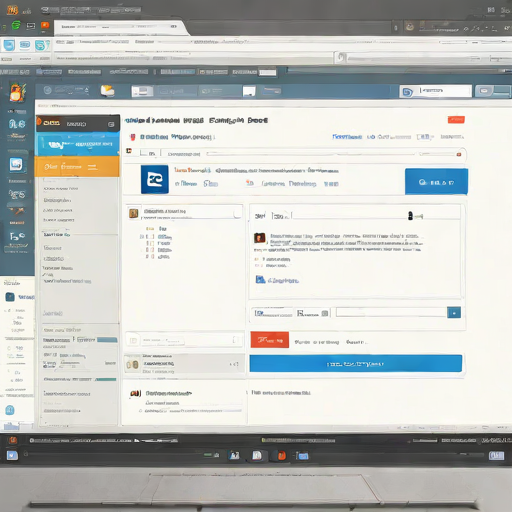Screen dimensions: 512x512
Task: Click the round icon at the blue toolbar's left end
Action: [47, 90]
